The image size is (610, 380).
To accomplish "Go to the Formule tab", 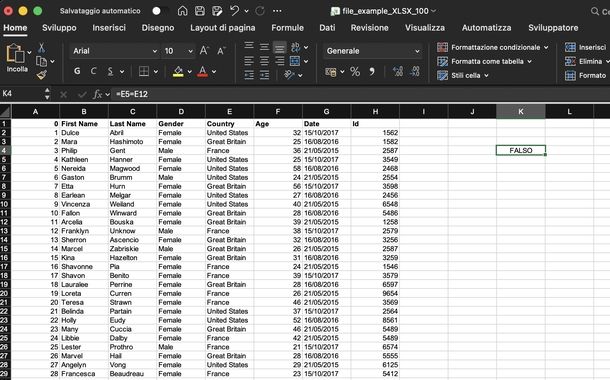I will [287, 28].
